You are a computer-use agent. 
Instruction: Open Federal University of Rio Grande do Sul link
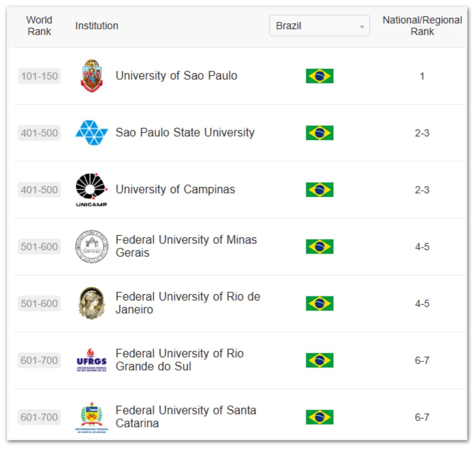[179, 360]
